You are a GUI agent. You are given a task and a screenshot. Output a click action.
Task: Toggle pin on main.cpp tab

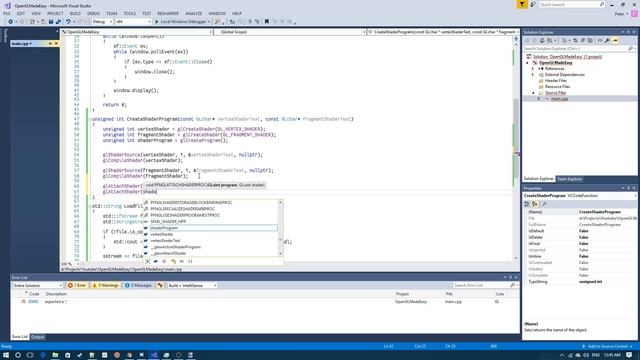tap(50, 43)
